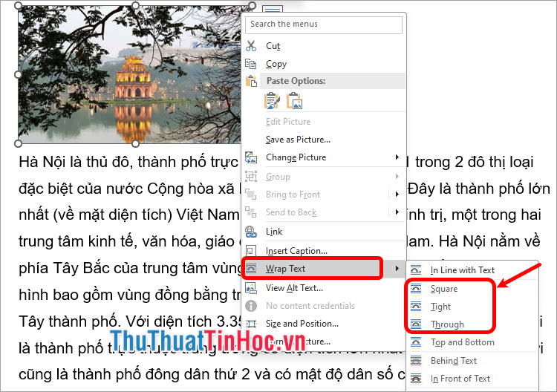Click the Wrap Text icon
This screenshot has width=557, height=392.
click(x=252, y=269)
